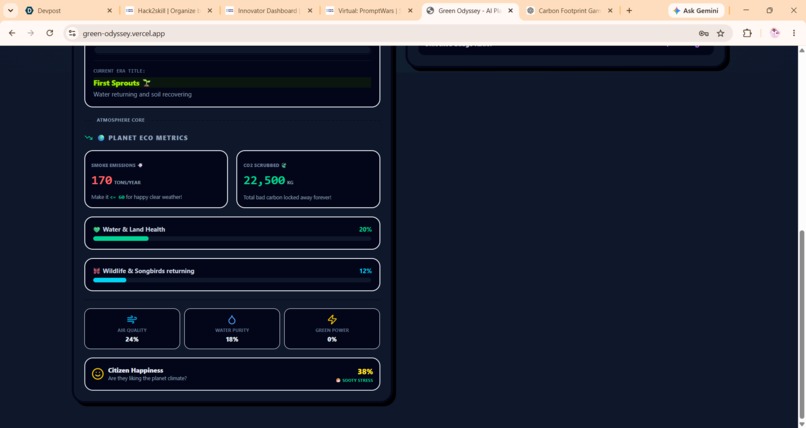Image resolution: width=806 pixels, height=428 pixels.
Task: Open the Chrome profile avatar
Action: (775, 33)
